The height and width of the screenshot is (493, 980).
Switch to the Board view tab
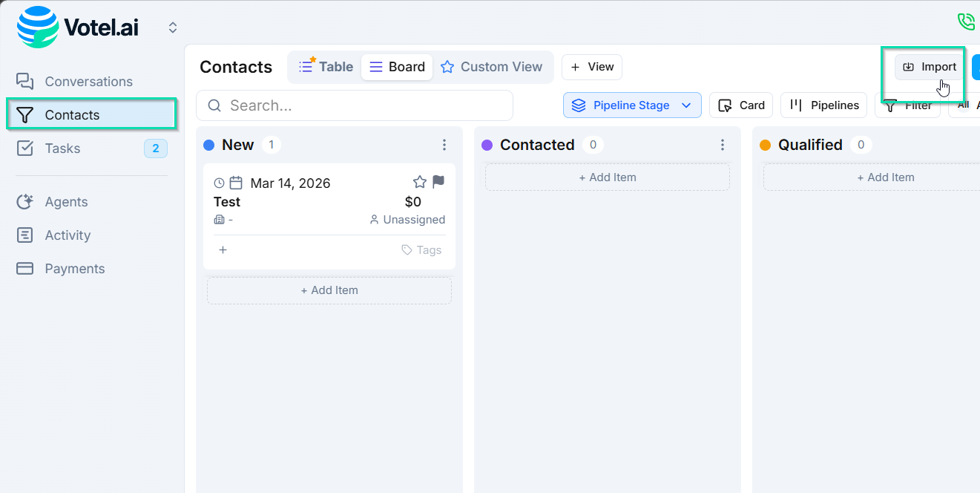point(396,67)
